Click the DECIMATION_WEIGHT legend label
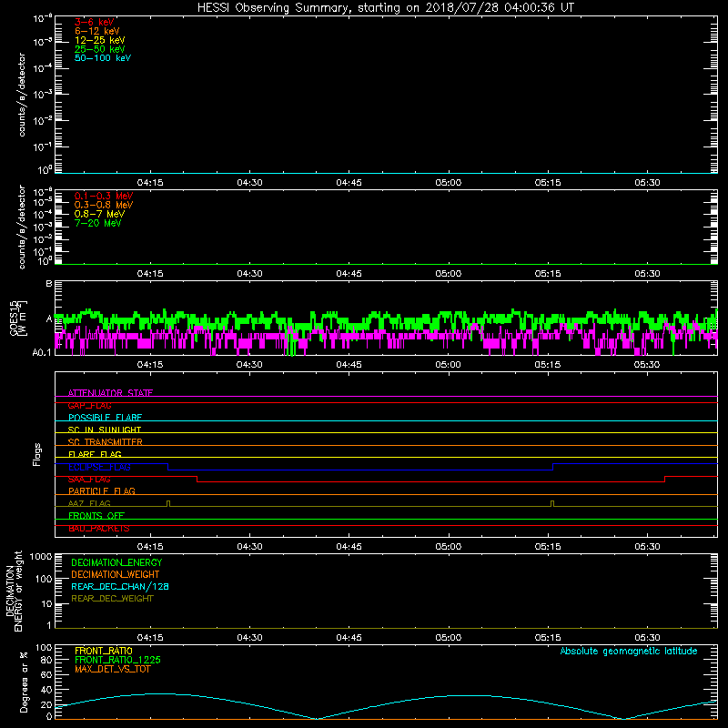The height and width of the screenshot is (728, 728). pyautogui.click(x=116, y=575)
